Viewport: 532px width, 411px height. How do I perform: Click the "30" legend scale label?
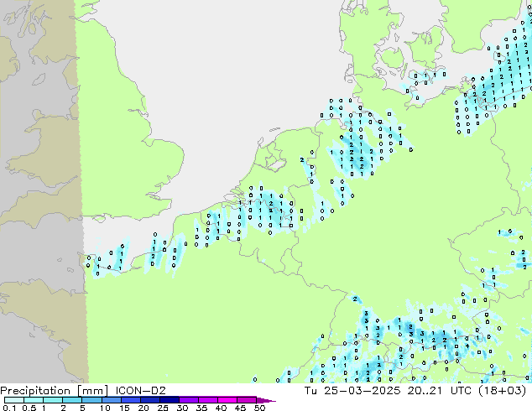[182, 408]
